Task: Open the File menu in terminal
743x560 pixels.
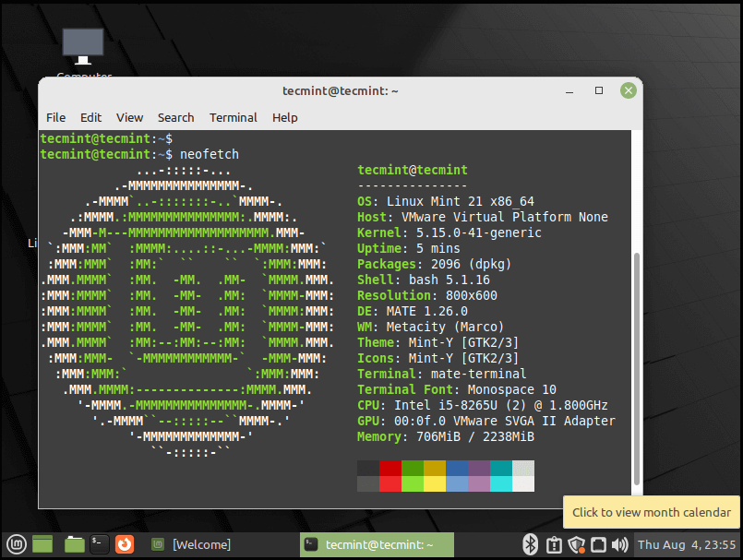Action: 55,117
